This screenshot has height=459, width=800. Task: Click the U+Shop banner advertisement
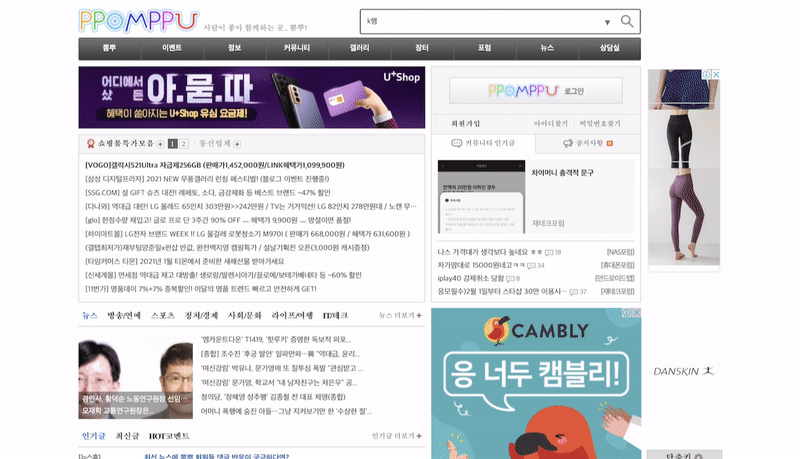pos(252,97)
